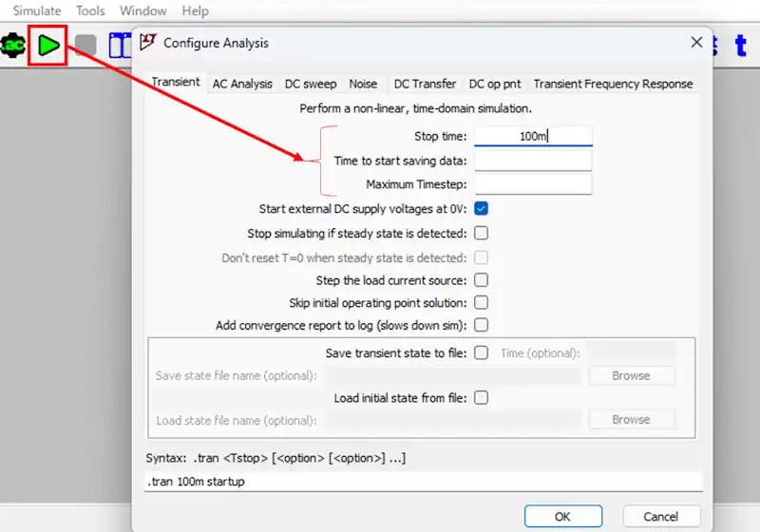Screen dimensions: 760x532
Task: Click the Cancel button
Action: tap(660, 516)
